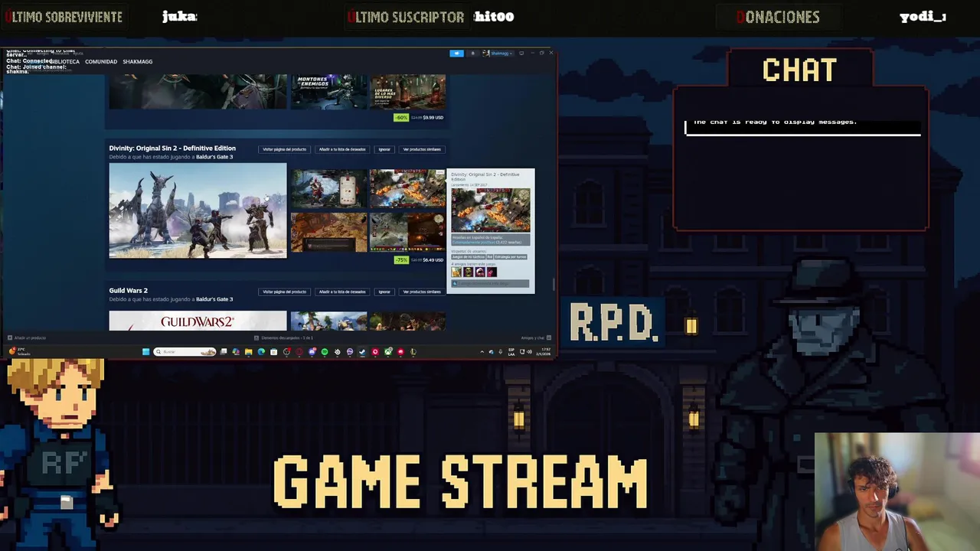
Task: Click the taskbar search box
Action: [x=185, y=352]
